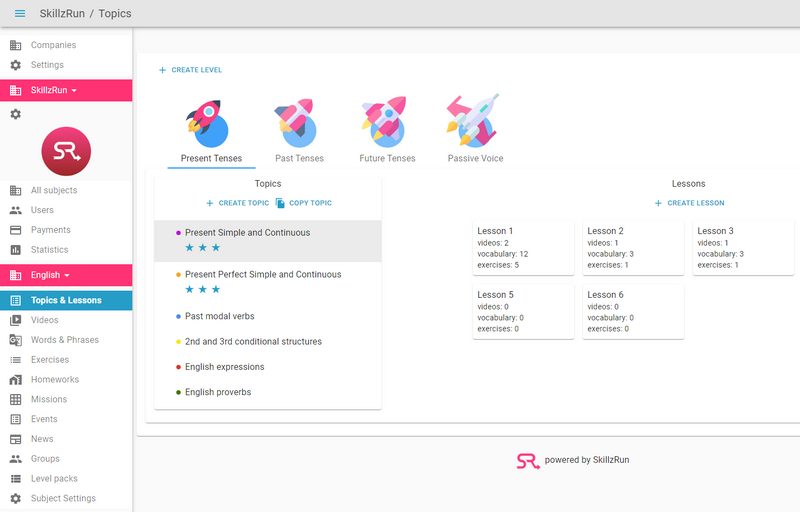
Task: Click the Events list icon
Action: click(16, 419)
